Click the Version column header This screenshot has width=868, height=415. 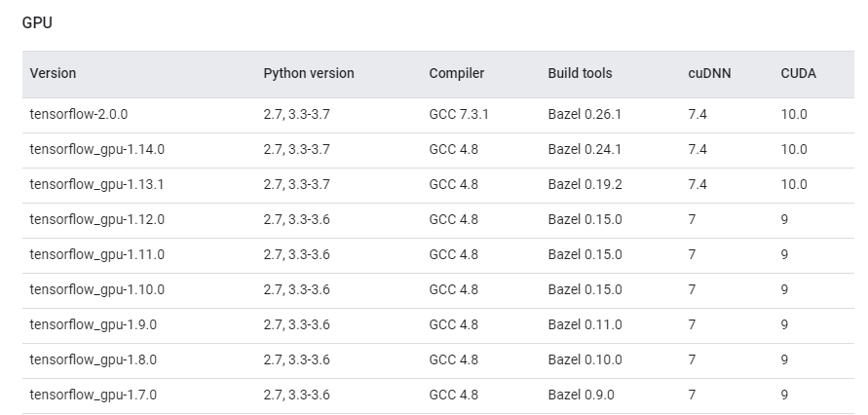(x=53, y=73)
